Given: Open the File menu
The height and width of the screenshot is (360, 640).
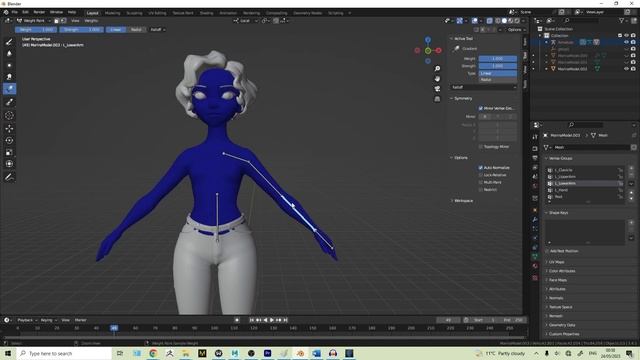Looking at the screenshot, I should pos(15,12).
